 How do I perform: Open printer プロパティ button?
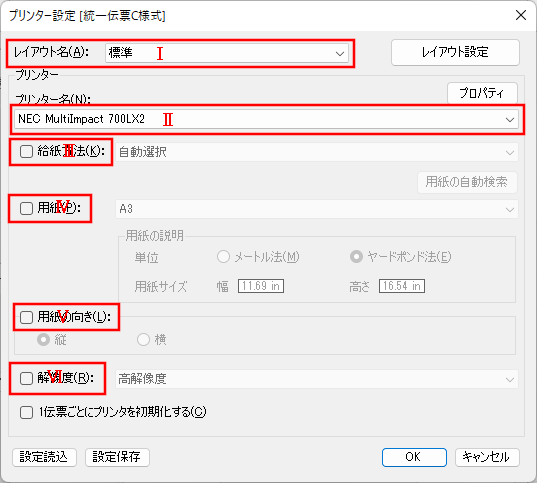point(482,93)
